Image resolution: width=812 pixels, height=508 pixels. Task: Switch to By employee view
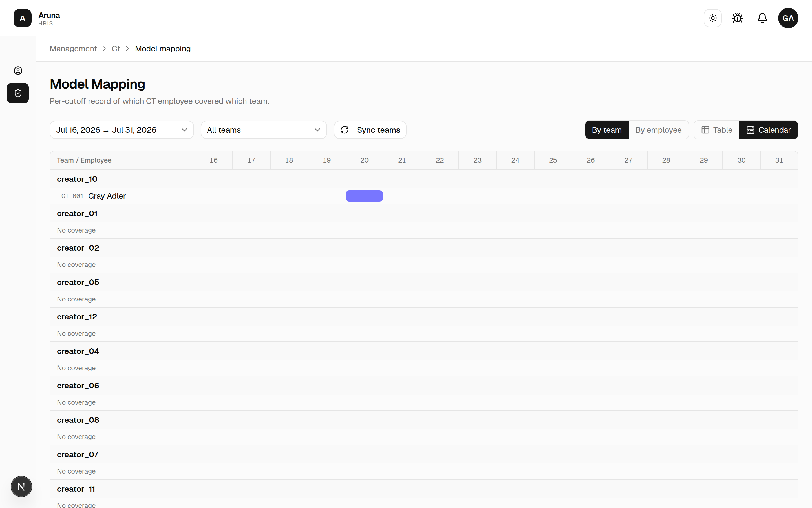[658, 130]
